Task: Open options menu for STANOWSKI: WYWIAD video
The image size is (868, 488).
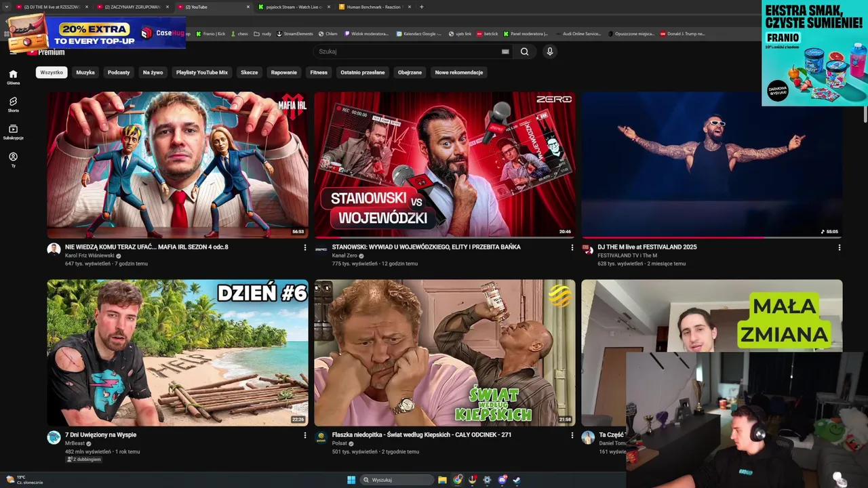Action: (572, 247)
